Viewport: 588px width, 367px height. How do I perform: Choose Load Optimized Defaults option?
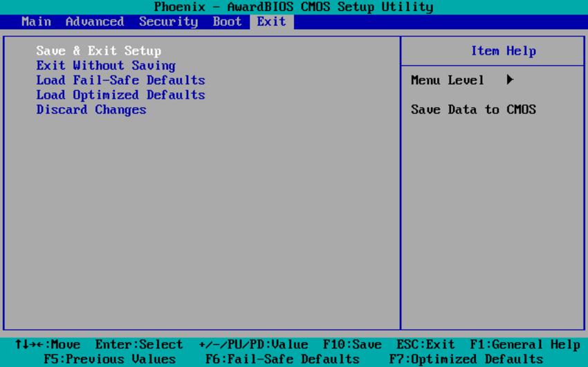point(121,95)
